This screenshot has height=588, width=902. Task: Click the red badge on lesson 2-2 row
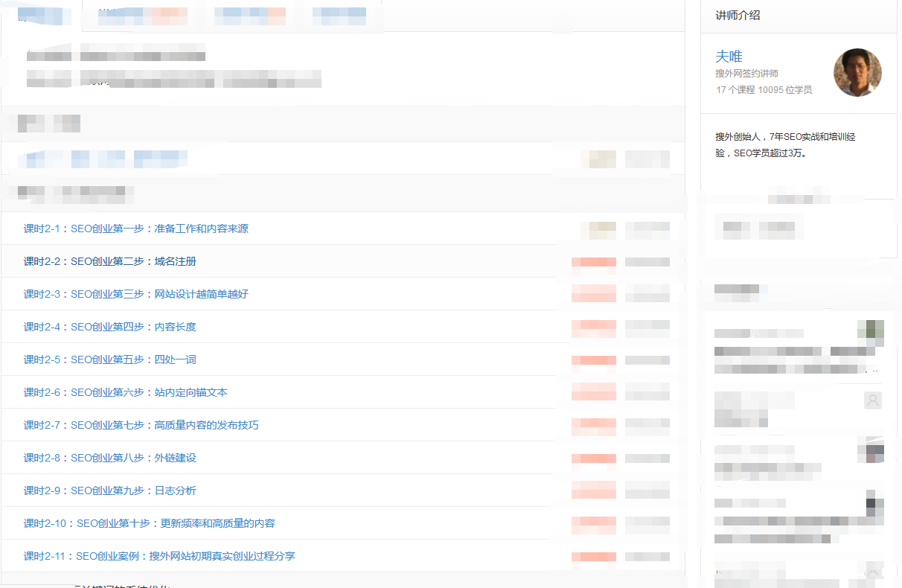593,262
